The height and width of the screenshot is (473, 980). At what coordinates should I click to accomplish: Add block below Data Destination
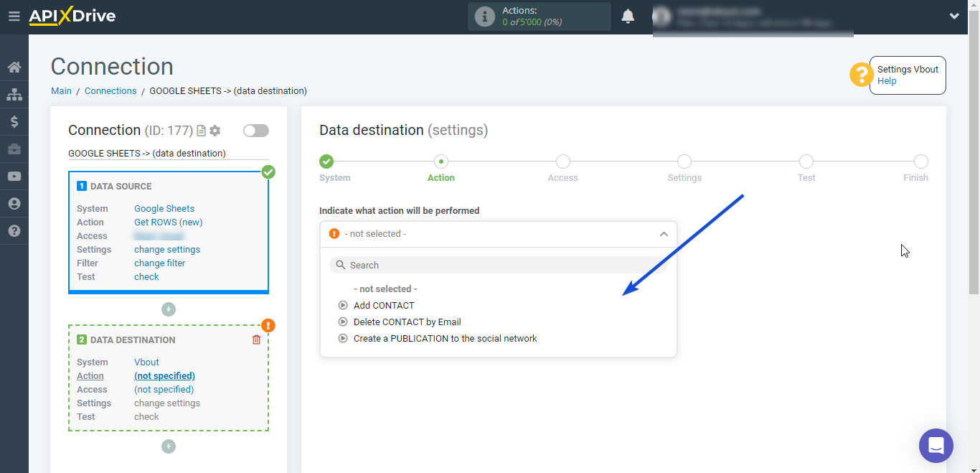click(169, 446)
